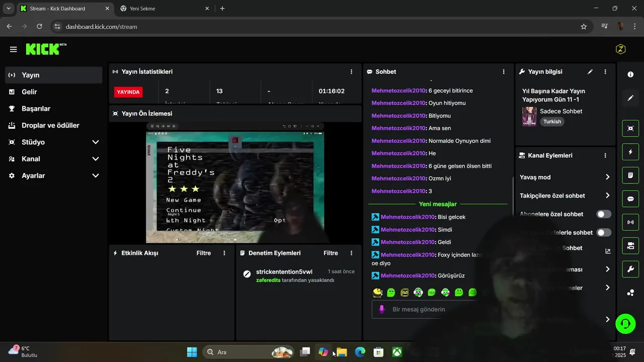Click the three-circles icon below right rail wrench
The image size is (644, 362).
pos(630,293)
